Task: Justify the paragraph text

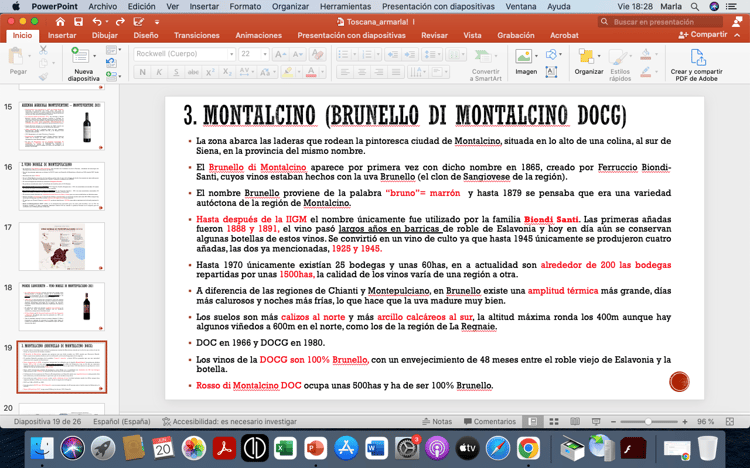Action: tap(396, 72)
